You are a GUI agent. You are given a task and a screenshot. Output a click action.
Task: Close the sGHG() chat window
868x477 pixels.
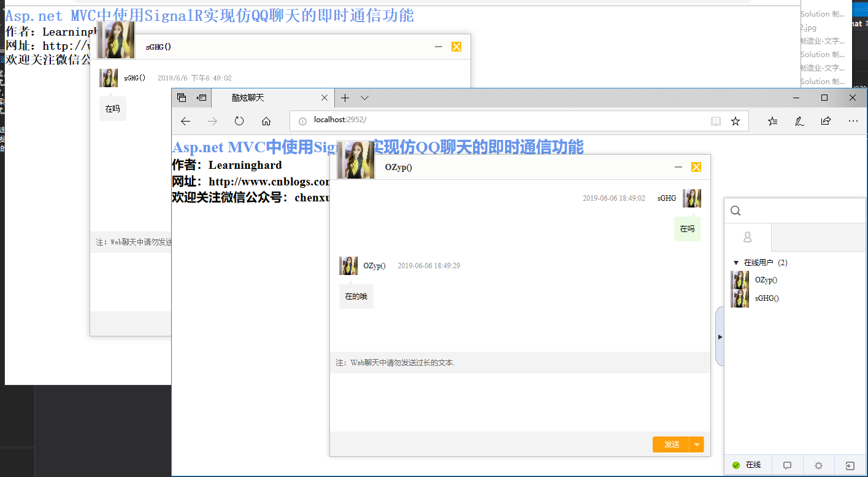pyautogui.click(x=456, y=47)
